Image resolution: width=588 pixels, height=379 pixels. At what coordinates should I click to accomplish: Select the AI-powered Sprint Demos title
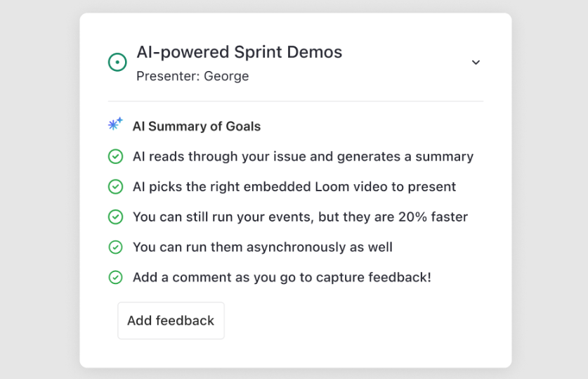pyautogui.click(x=240, y=52)
